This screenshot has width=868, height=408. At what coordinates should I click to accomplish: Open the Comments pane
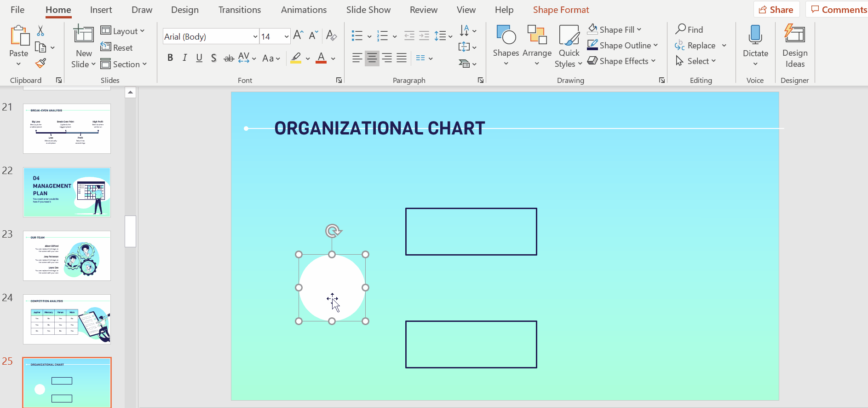[838, 10]
